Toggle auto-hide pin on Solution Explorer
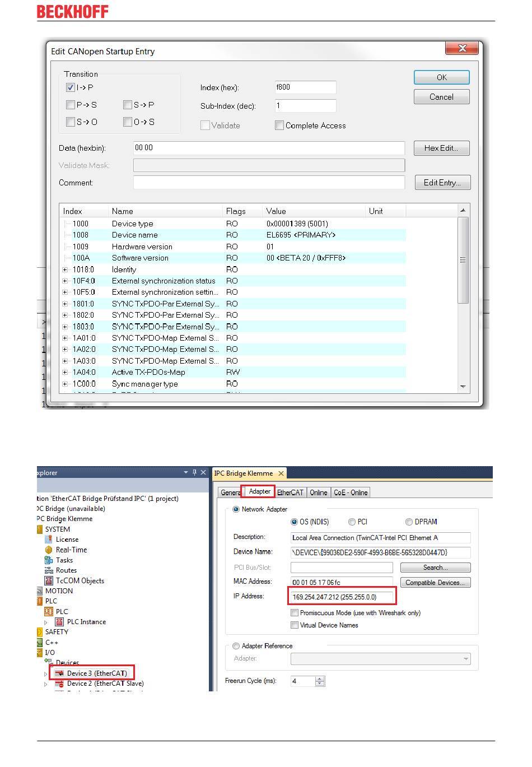Screen dimensions: 532x767 pos(195,473)
